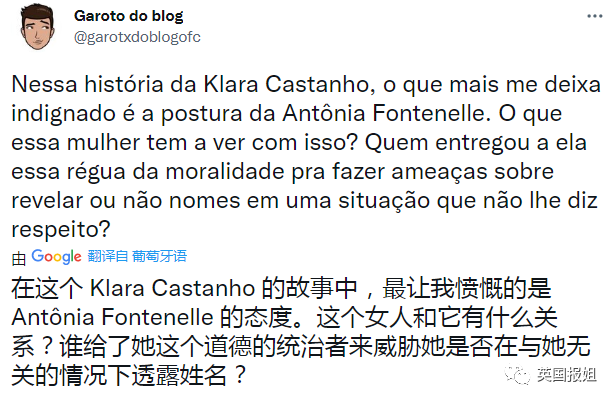Click the Google logo under the tweet
The width and height of the screenshot is (616, 402).
point(57,256)
